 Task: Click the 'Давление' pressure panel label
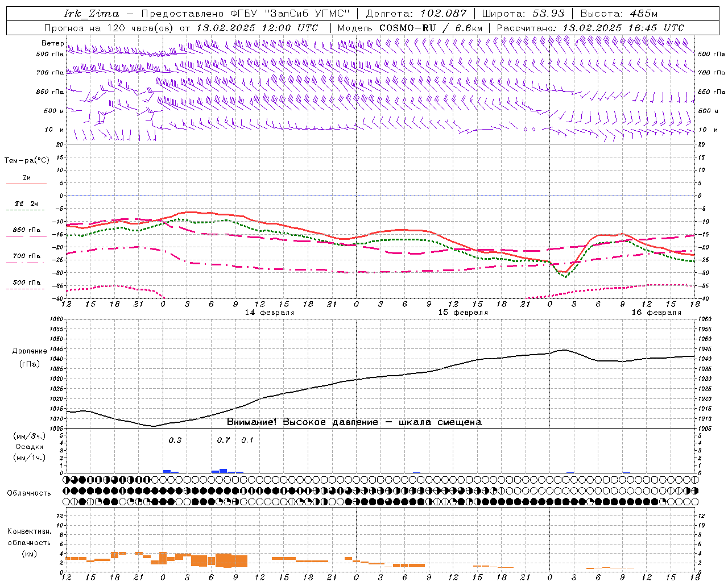(x=30, y=351)
